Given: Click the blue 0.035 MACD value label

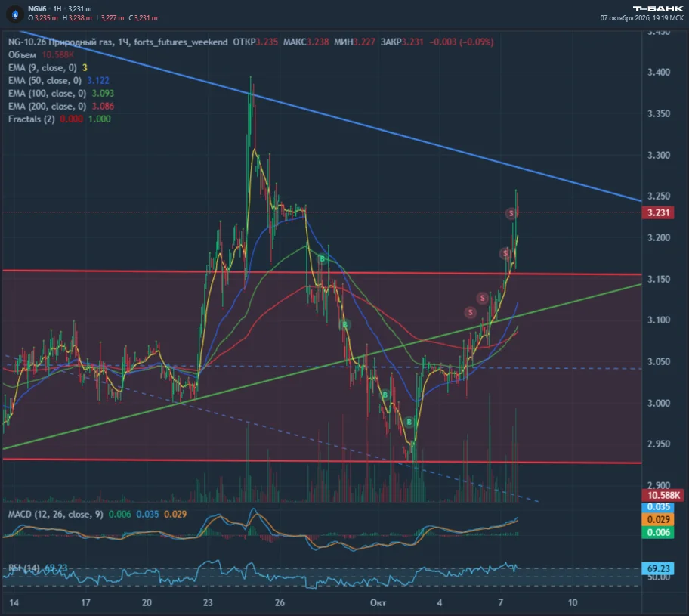Looking at the screenshot, I should pos(658,507).
